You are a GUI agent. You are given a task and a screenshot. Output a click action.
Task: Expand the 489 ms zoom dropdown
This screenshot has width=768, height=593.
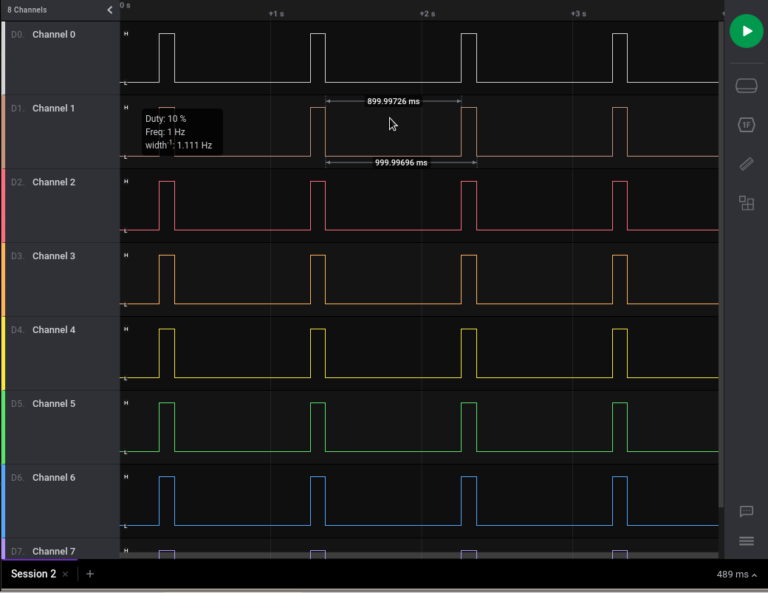[x=738, y=575]
